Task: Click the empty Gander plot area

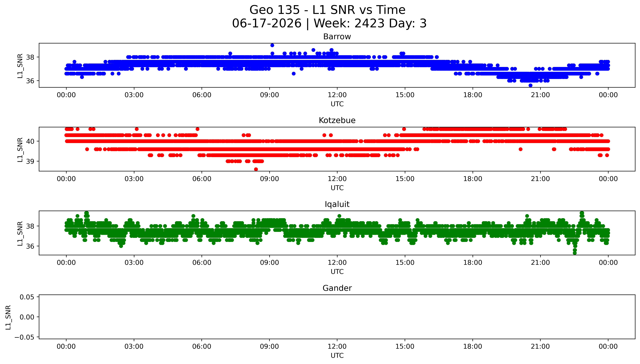Action: coord(337,317)
